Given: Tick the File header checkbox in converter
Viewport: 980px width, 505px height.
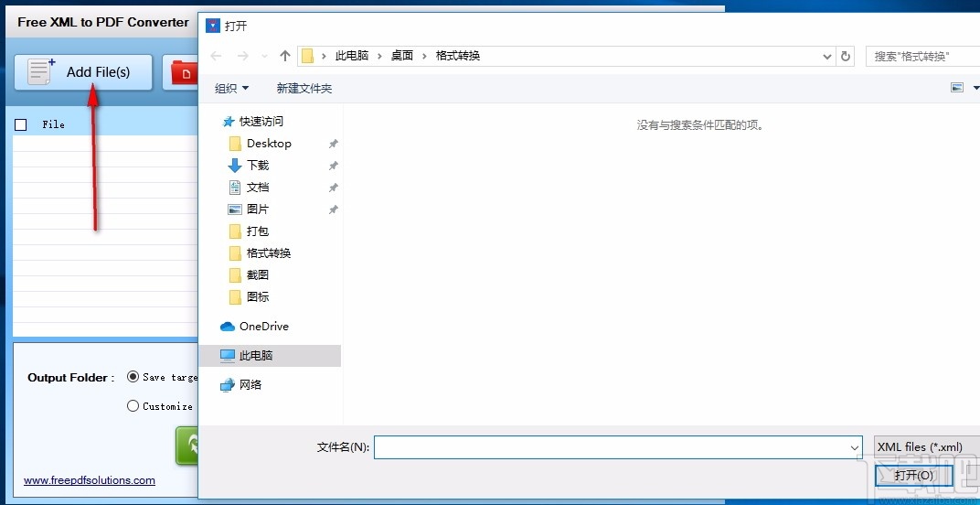Looking at the screenshot, I should click(21, 124).
